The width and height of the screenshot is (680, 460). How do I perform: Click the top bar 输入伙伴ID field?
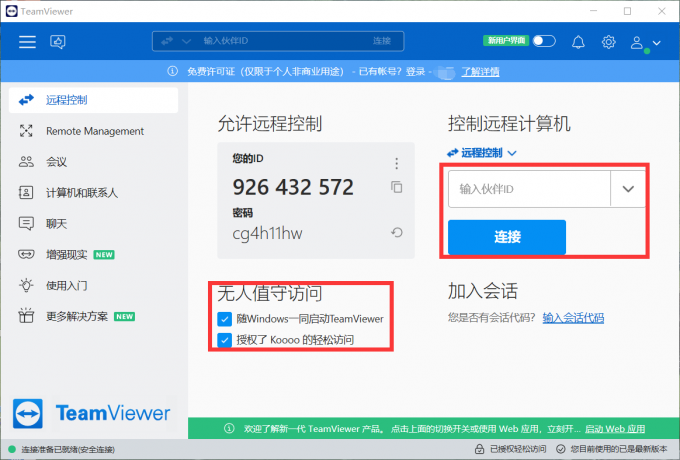pos(278,41)
